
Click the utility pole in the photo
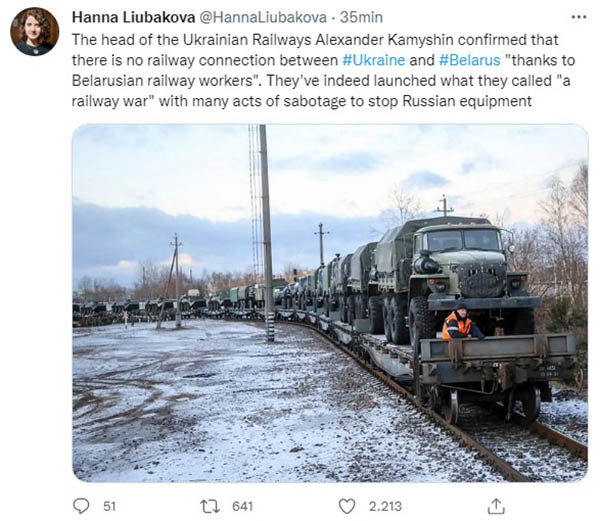tap(267, 233)
